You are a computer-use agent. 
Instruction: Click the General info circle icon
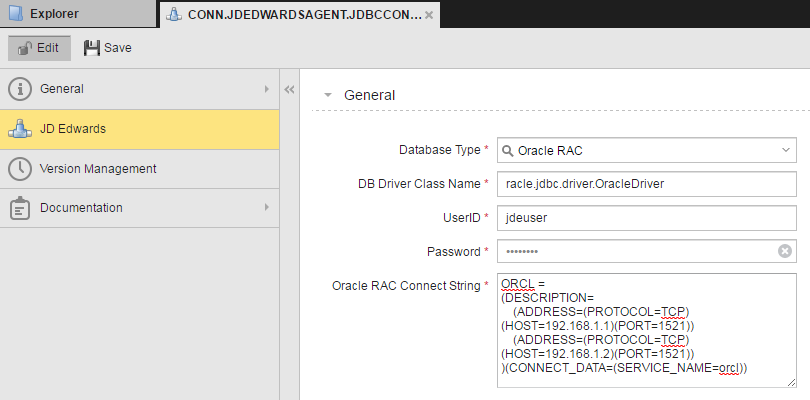coord(20,89)
